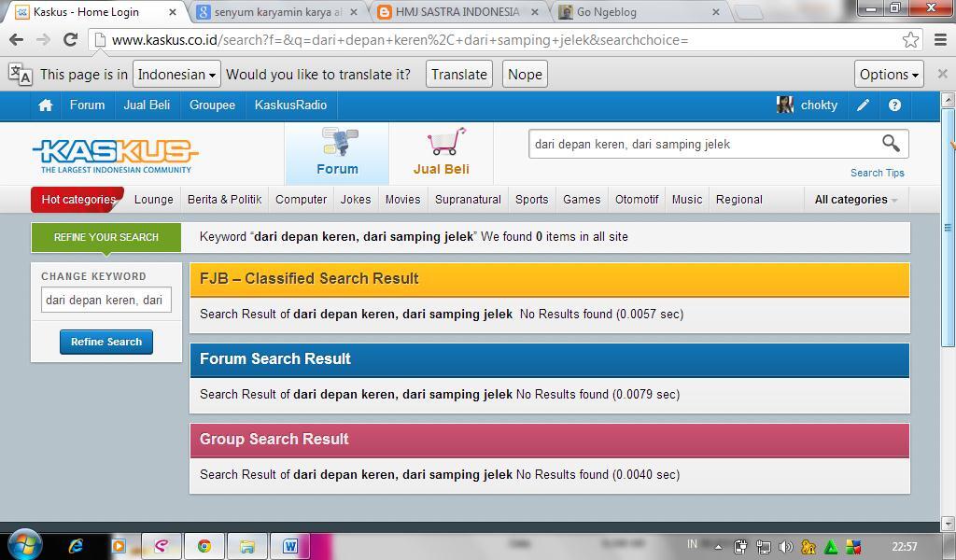Click the Nope button
This screenshot has width=956, height=560.
pos(525,75)
